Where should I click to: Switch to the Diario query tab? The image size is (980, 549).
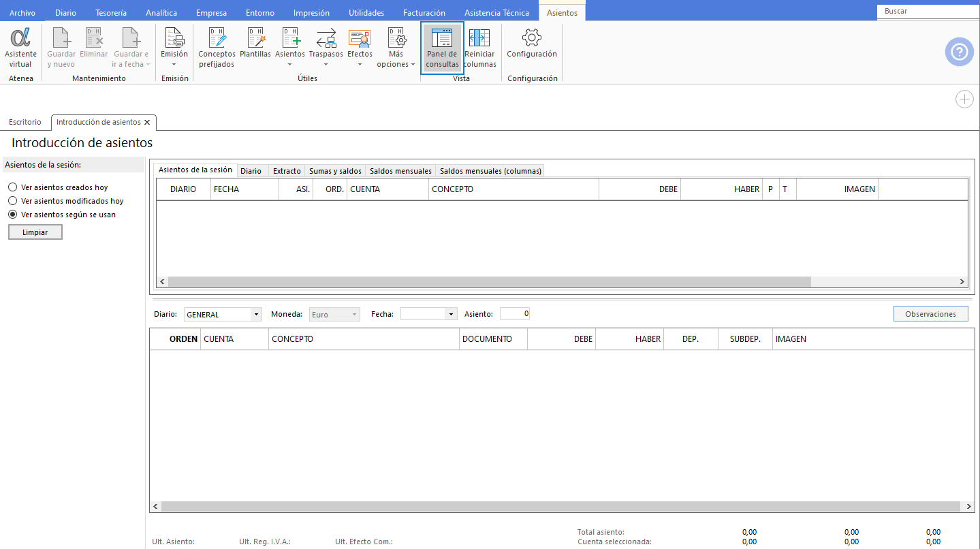pos(251,171)
